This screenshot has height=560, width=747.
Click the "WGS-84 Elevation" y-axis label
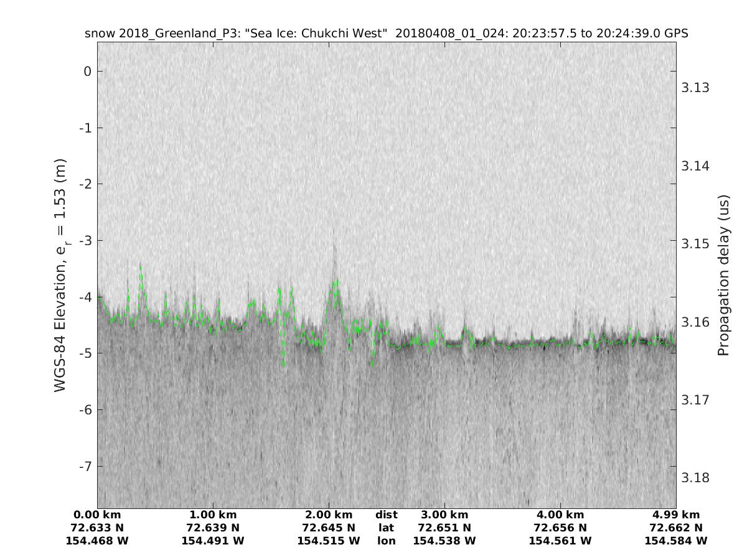tap(60, 274)
